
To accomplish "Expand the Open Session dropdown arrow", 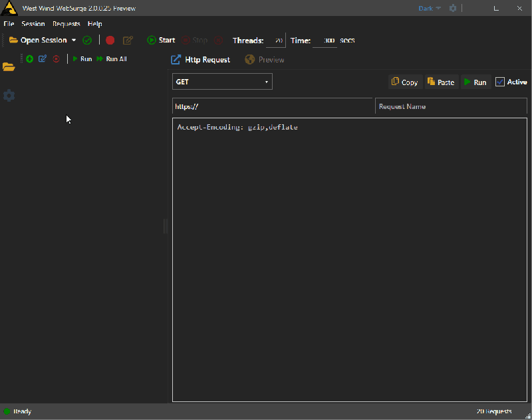I will tap(73, 40).
